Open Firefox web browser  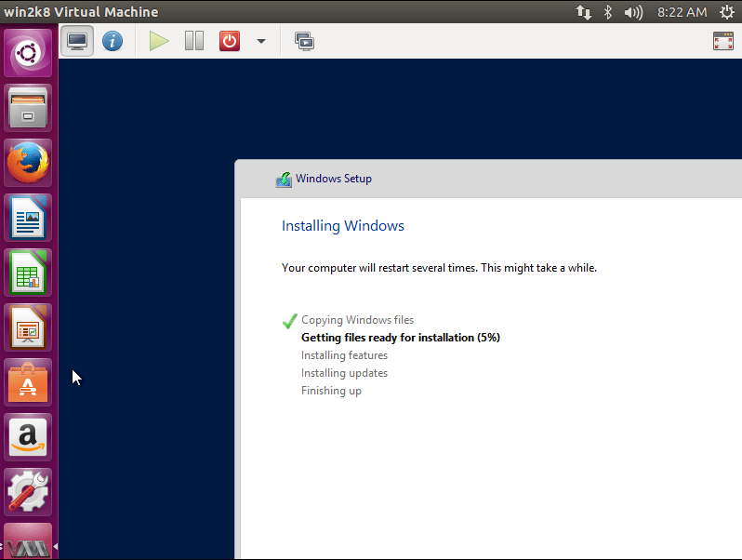(28, 163)
